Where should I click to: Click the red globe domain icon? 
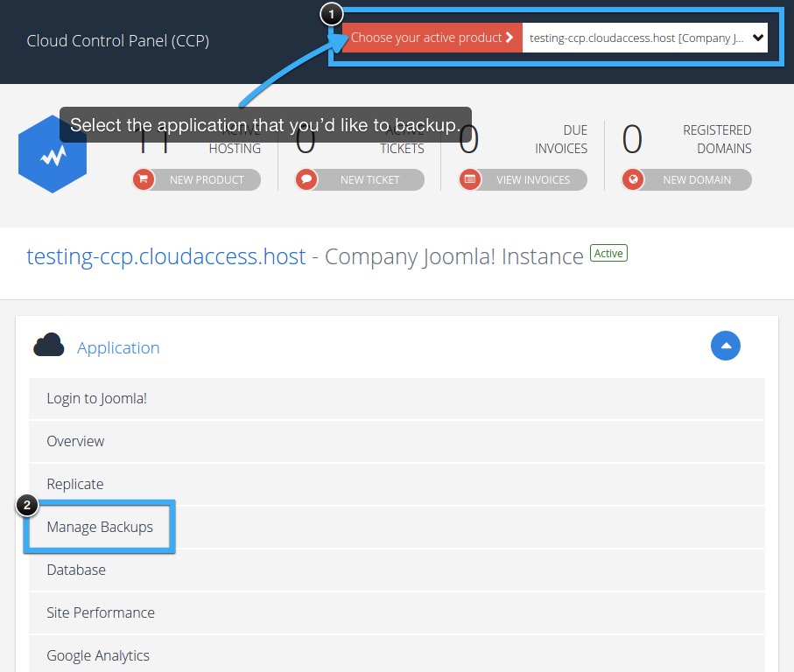pyautogui.click(x=633, y=179)
